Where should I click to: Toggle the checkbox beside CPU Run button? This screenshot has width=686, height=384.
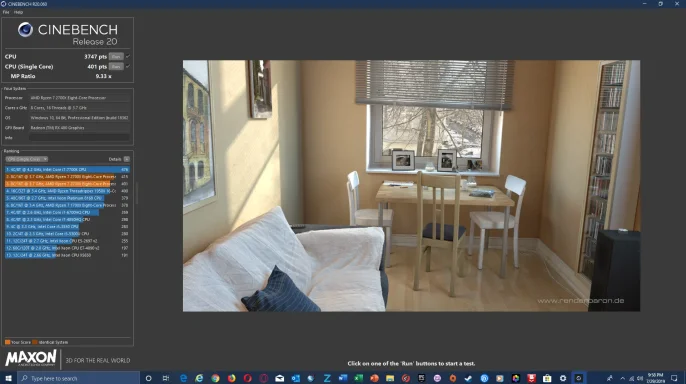pos(128,56)
